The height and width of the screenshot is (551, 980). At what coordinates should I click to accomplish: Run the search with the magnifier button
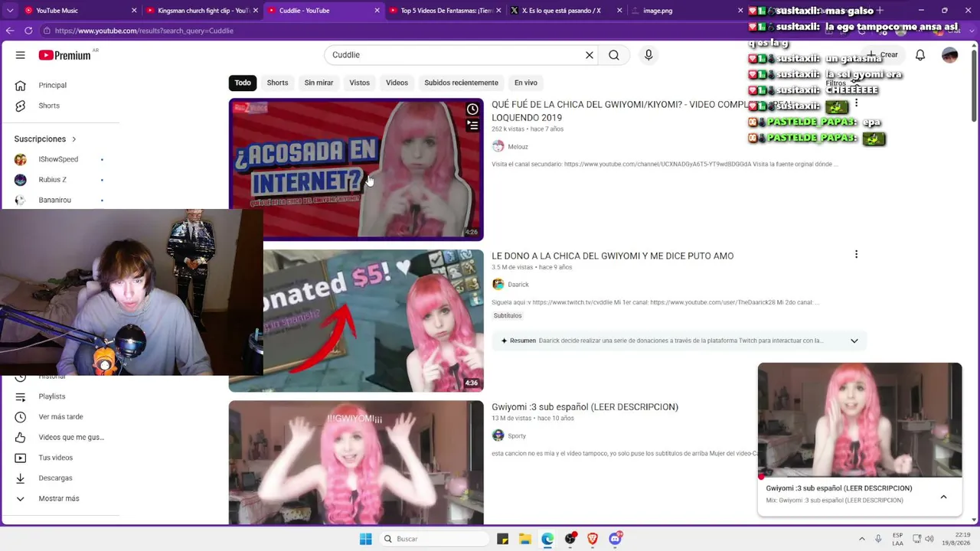(x=614, y=55)
